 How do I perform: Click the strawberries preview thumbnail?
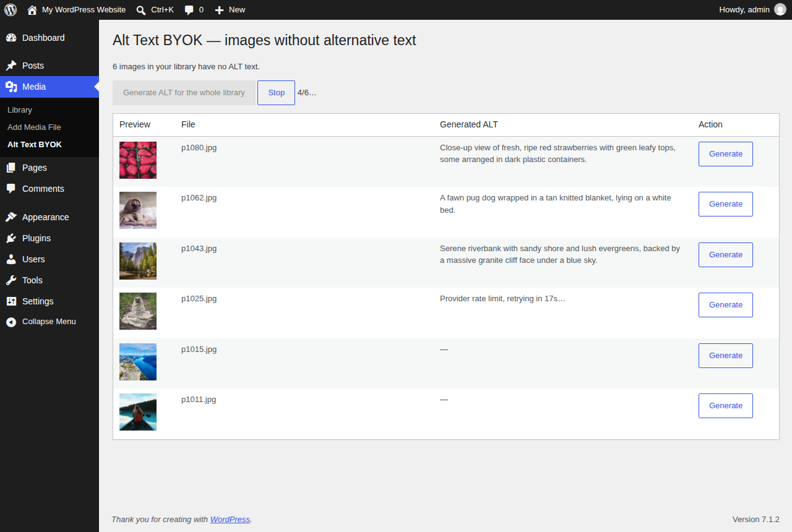point(138,160)
